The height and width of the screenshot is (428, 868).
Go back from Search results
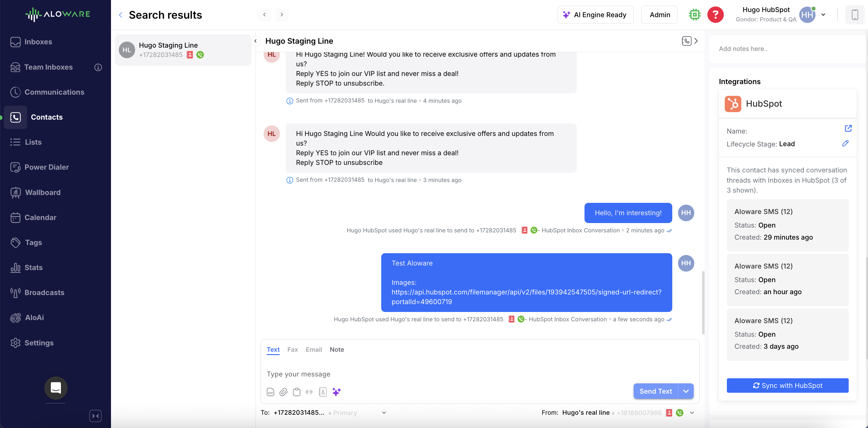pos(121,15)
